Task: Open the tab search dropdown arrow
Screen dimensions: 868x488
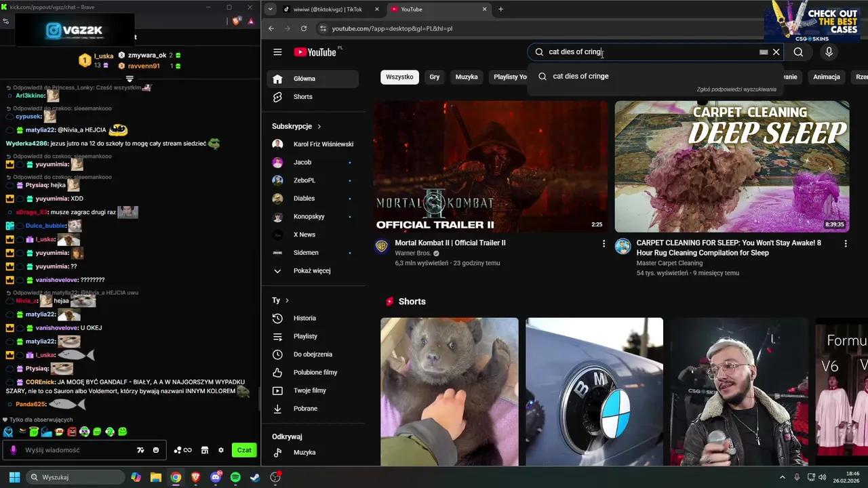Action: (x=271, y=9)
